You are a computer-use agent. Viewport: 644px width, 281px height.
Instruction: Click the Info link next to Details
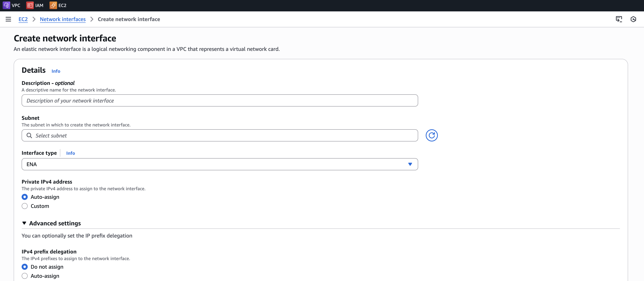click(x=56, y=71)
